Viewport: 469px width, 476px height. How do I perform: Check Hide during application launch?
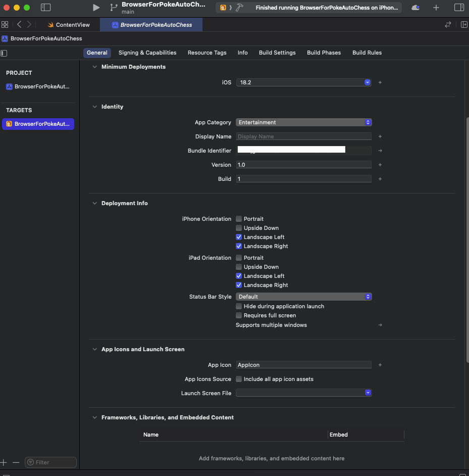(239, 306)
